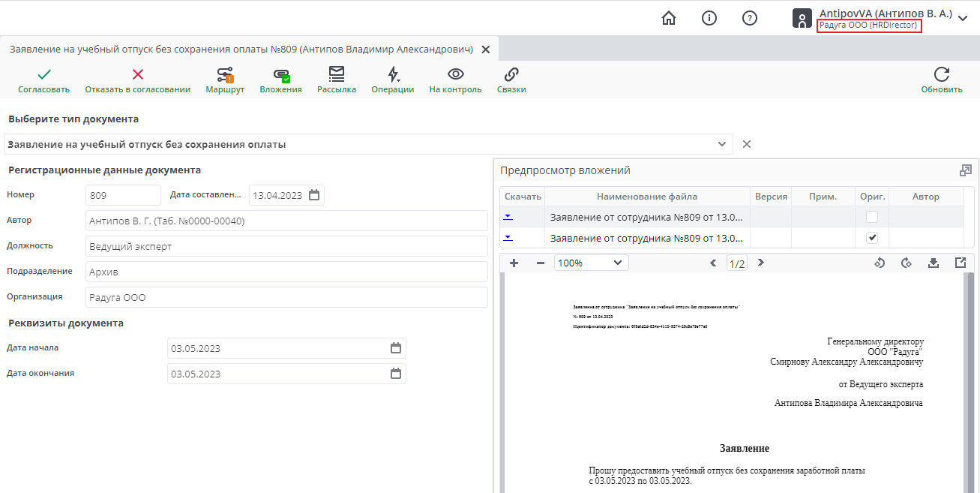Click the Должность field Ведущий эксперт
This screenshot has width=980, height=493.
(x=287, y=246)
